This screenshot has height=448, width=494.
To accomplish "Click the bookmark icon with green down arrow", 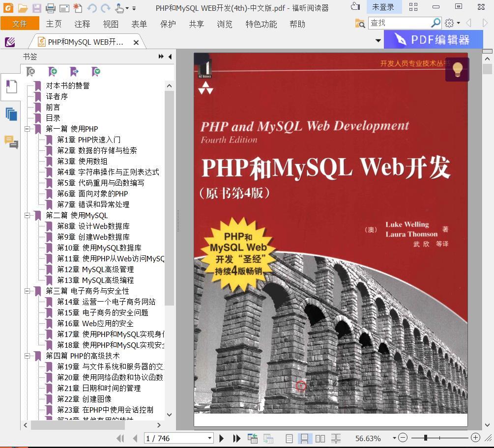I will coord(95,72).
